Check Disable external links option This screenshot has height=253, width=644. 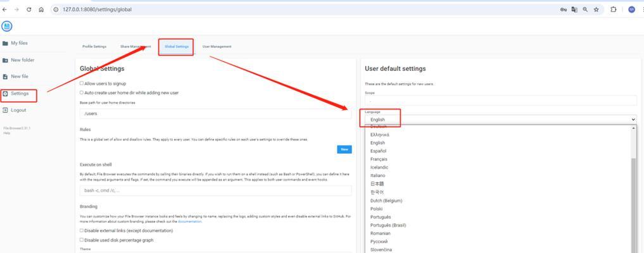(x=81, y=230)
